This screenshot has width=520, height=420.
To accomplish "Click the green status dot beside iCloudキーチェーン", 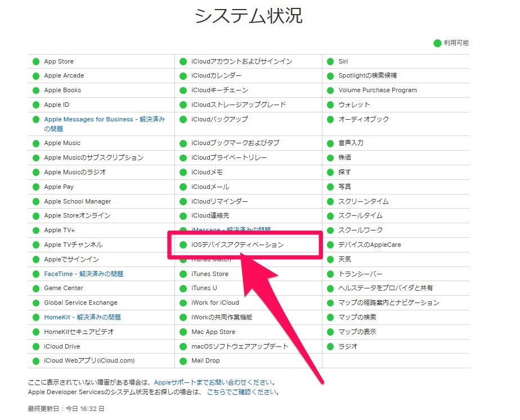I will (183, 91).
